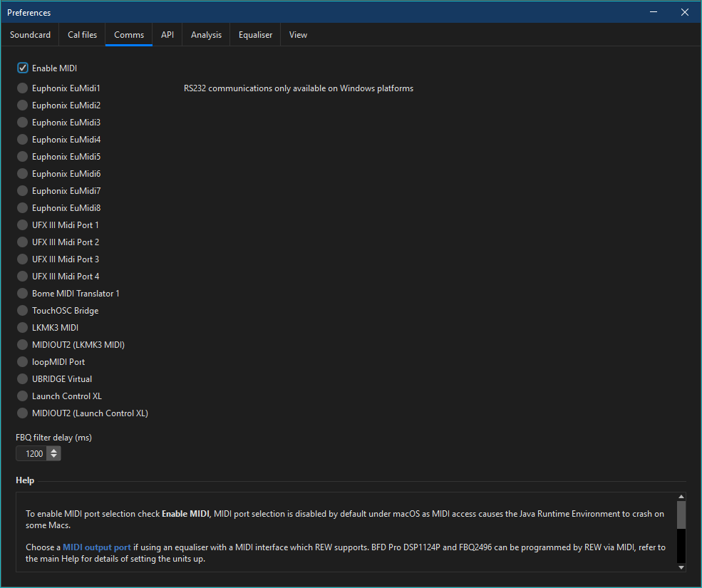Go to the Equaliser tab

pyautogui.click(x=255, y=35)
